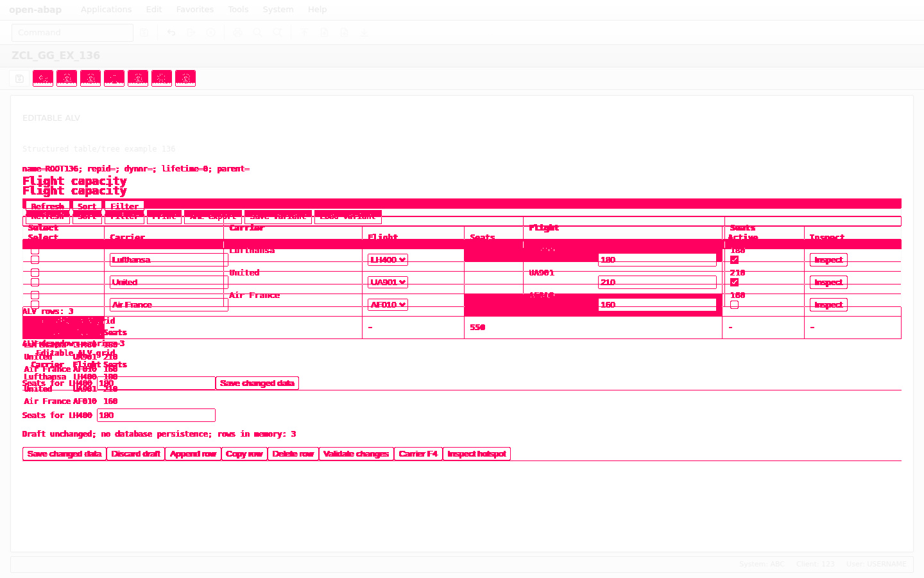924x578 pixels.
Task: Focus the Command input field
Action: [73, 33]
